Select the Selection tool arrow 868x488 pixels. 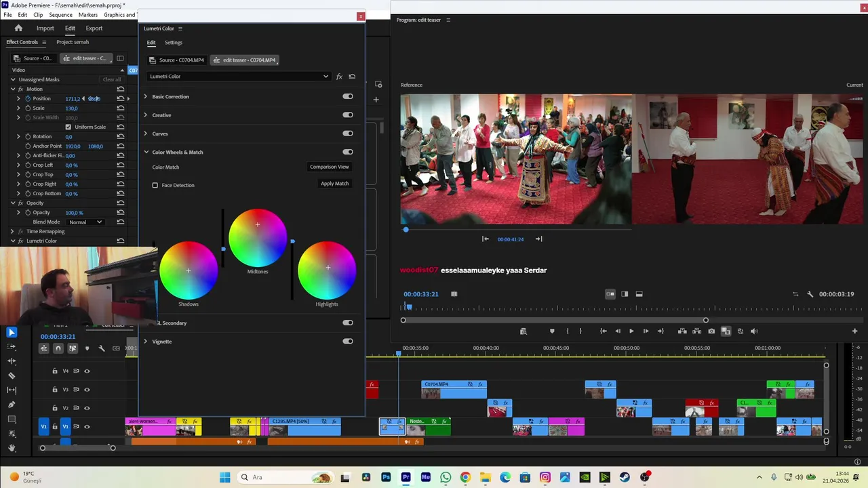coord(12,332)
